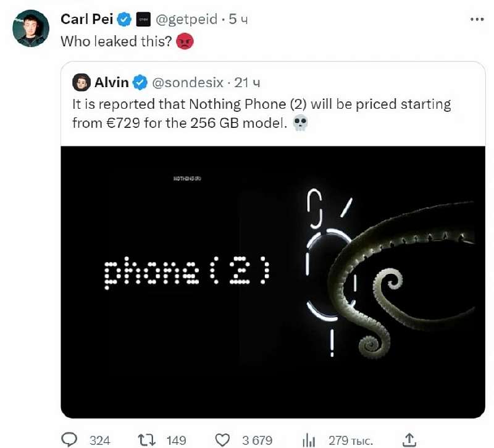Open Carl Pei's profile picture
Screen dimensions: 494x448
[31, 28]
